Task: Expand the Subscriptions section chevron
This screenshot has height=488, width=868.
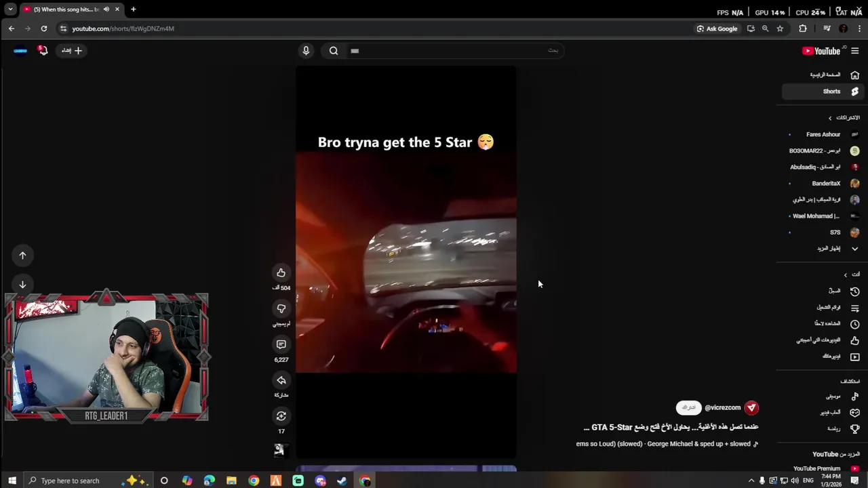Action: tap(830, 118)
